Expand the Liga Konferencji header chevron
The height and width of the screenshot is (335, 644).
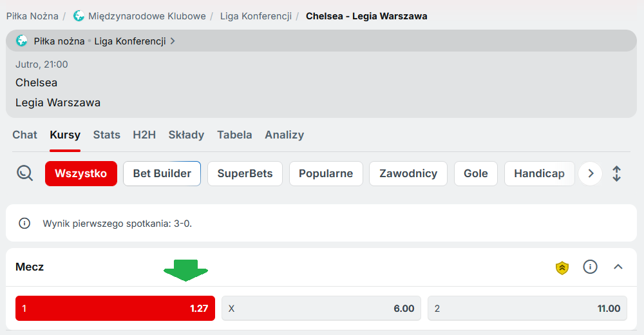point(173,41)
